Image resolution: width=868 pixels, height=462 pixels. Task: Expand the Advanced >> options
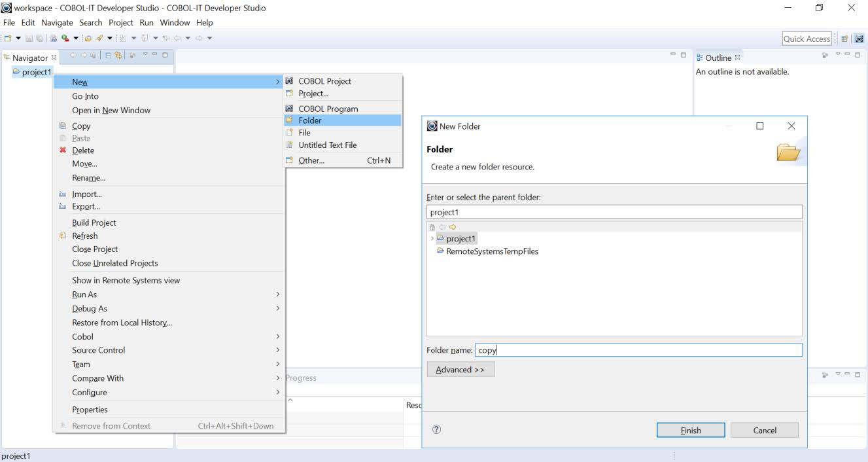coord(460,370)
